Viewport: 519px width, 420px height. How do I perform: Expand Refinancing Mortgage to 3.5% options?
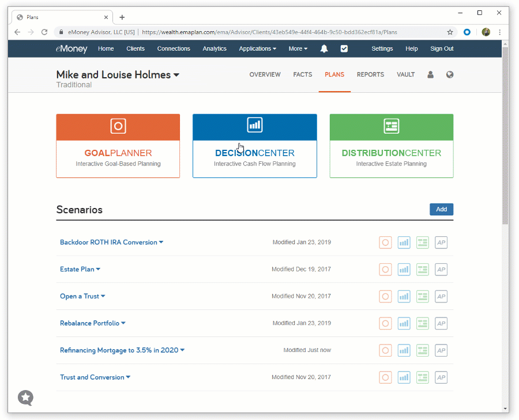tap(182, 350)
